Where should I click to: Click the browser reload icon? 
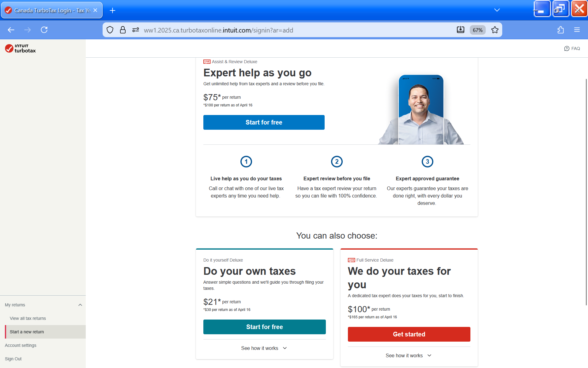click(x=44, y=30)
